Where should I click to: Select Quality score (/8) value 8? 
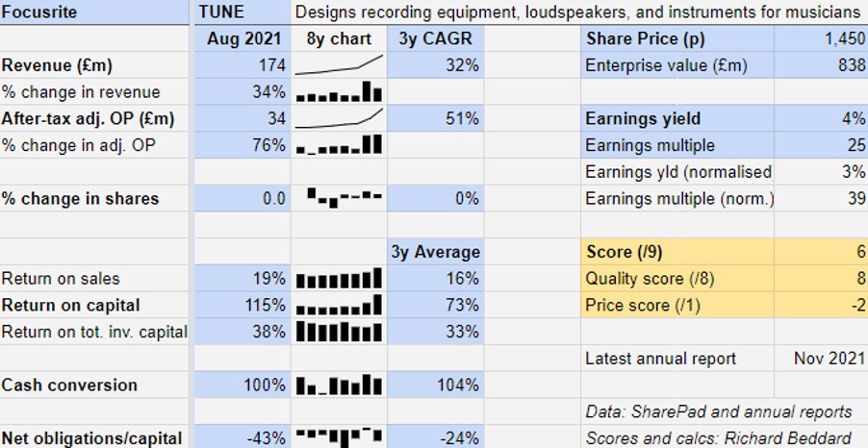pyautogui.click(x=821, y=278)
